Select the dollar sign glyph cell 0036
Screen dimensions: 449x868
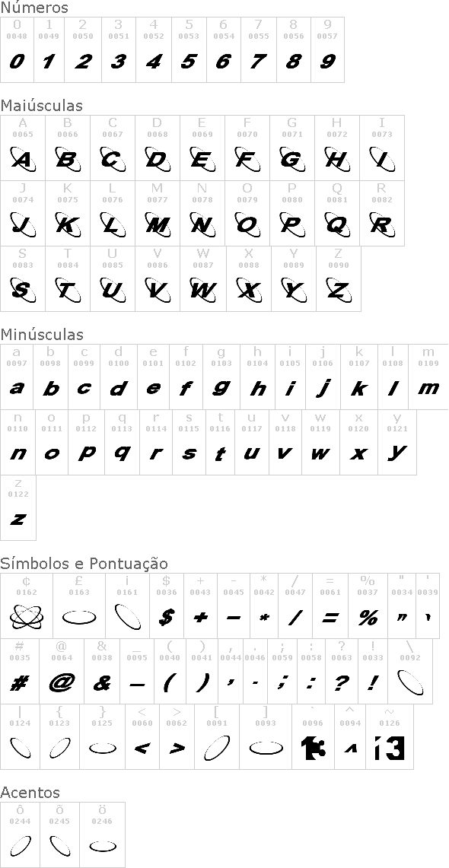(166, 606)
